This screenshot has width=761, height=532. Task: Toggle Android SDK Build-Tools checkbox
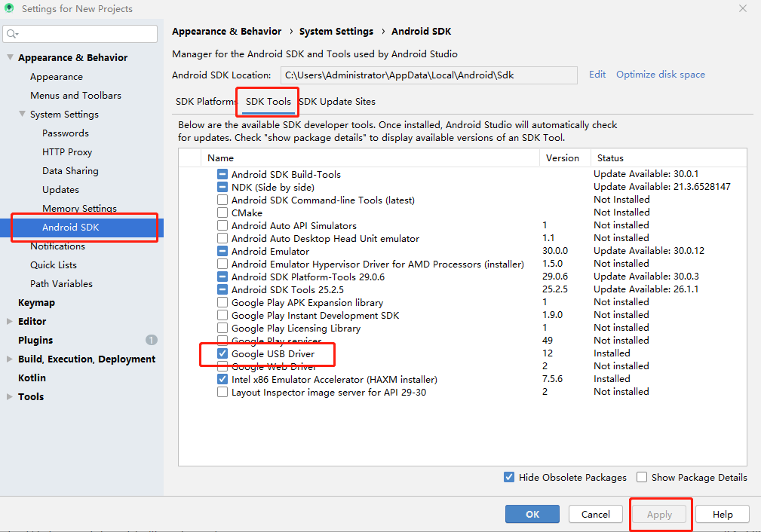point(222,174)
